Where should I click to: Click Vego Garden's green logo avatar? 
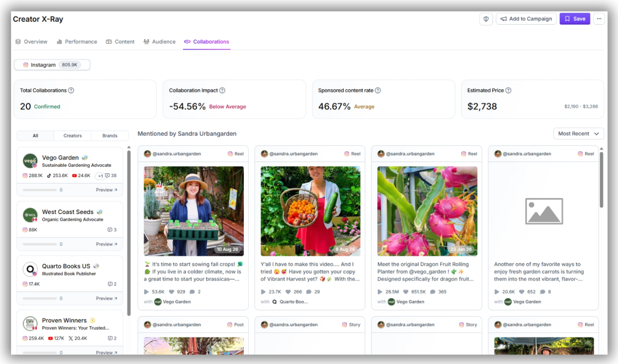(30, 161)
